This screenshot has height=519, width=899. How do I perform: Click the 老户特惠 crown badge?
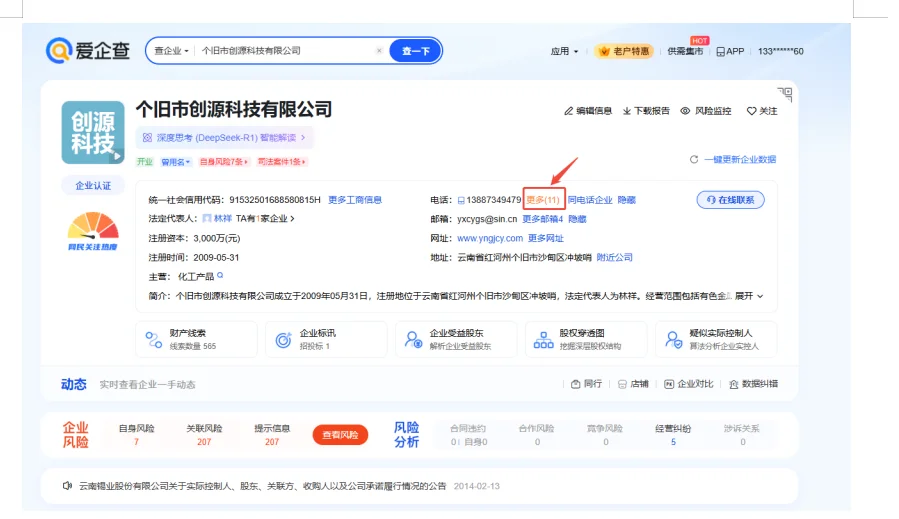click(624, 51)
